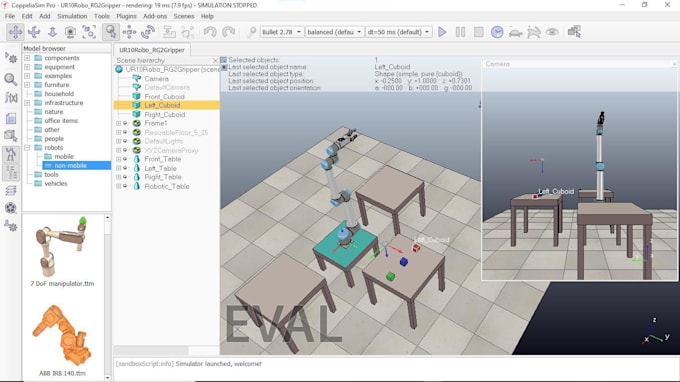Activate the fit-to-view tool
The image size is (680, 382).
point(89,32)
